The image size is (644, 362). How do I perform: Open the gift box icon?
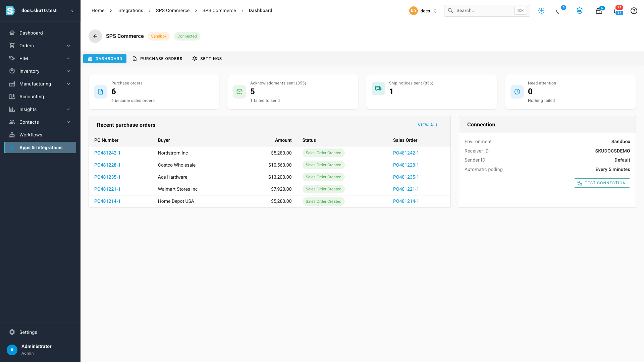tap(599, 11)
